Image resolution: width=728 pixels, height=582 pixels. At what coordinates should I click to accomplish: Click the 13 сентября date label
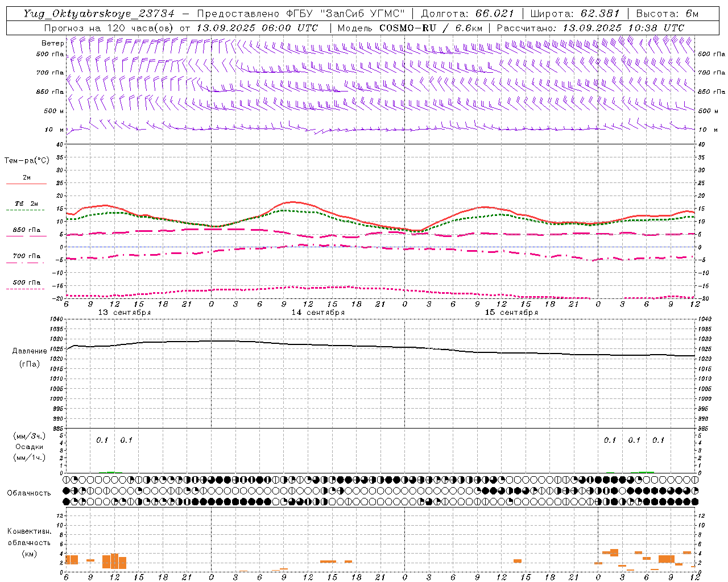[x=125, y=313]
